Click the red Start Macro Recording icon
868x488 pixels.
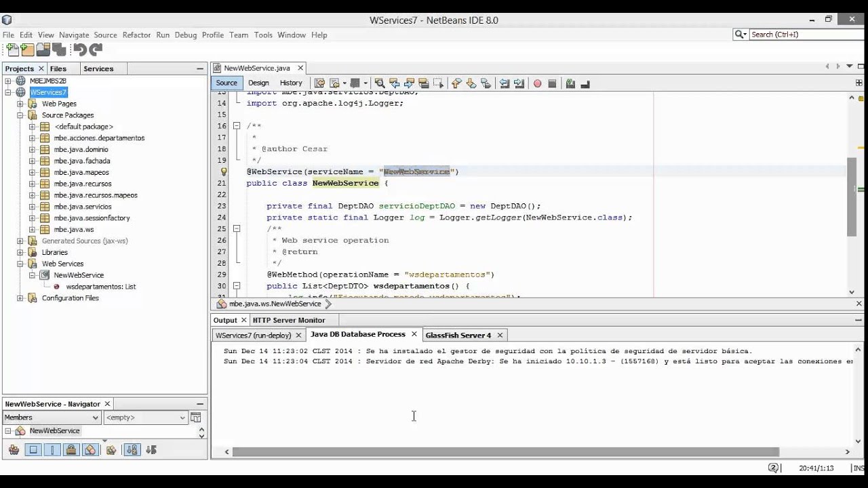point(537,83)
